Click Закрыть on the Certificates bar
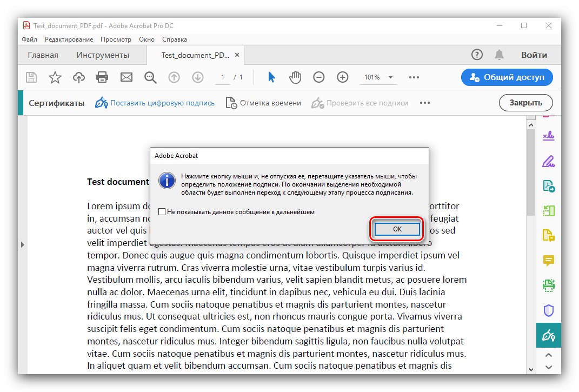 (x=526, y=103)
